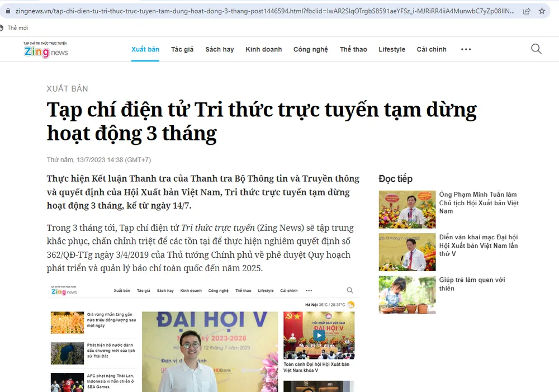Screen dimensions: 559x392
Task: Open the Xuất bản tab
Action: point(145,49)
